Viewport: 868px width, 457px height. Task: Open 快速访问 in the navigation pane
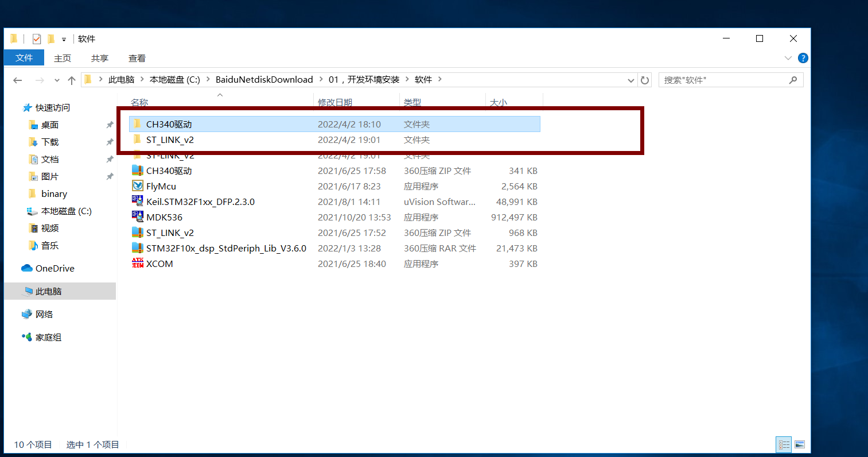[x=53, y=107]
